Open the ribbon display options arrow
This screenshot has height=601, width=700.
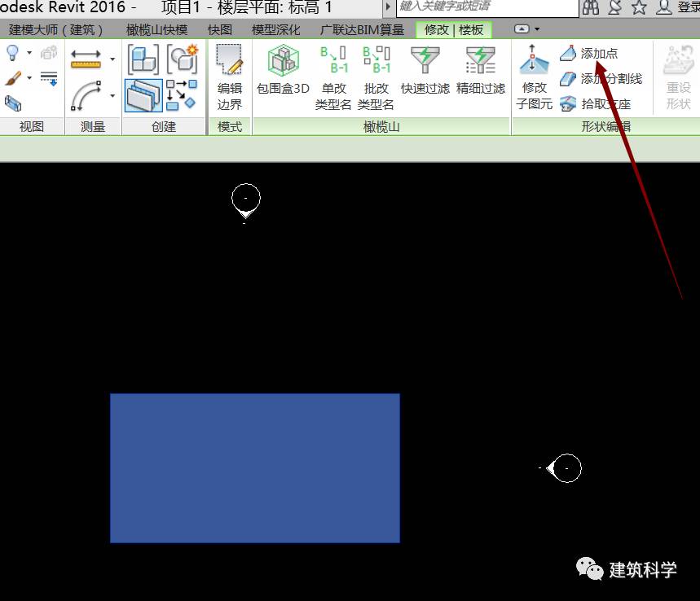(537, 29)
